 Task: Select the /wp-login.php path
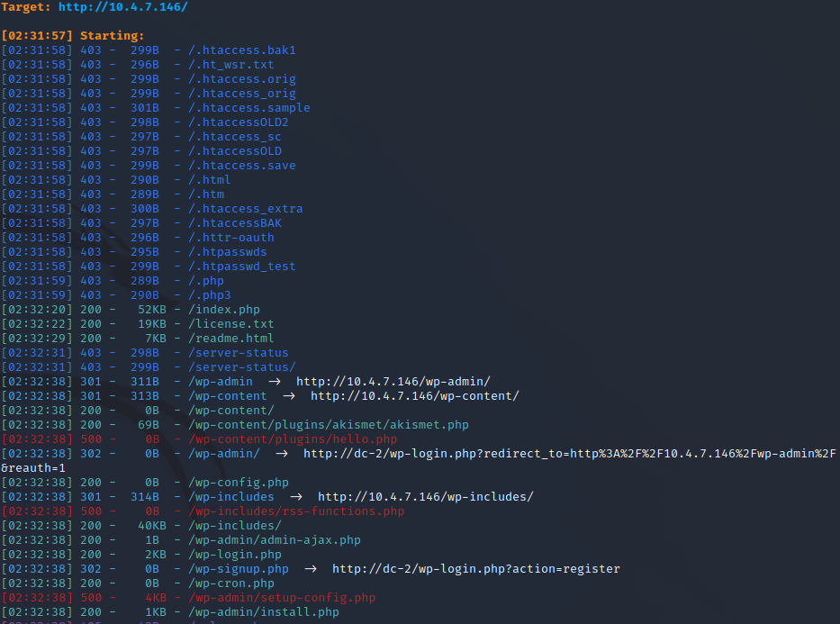[235, 555]
